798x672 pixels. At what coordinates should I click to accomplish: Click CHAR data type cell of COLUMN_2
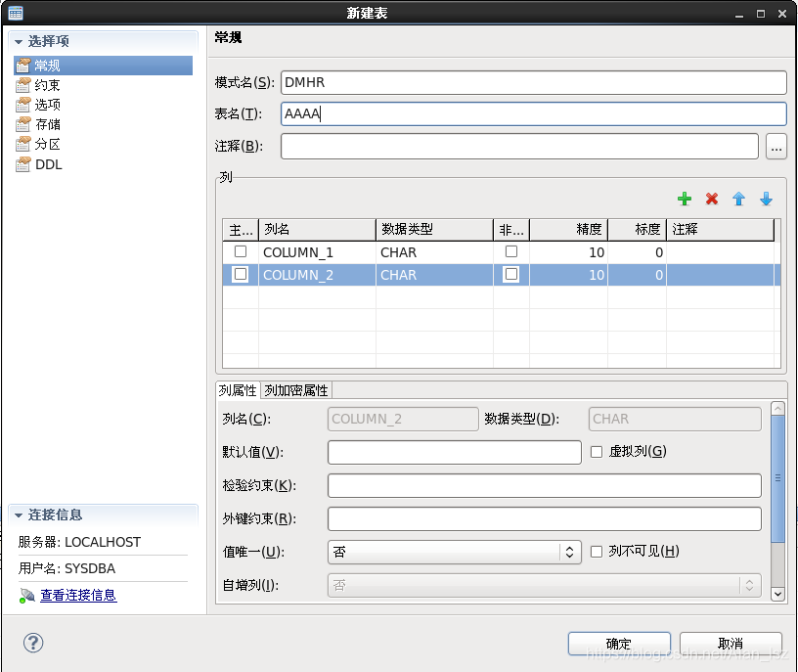pos(434,275)
